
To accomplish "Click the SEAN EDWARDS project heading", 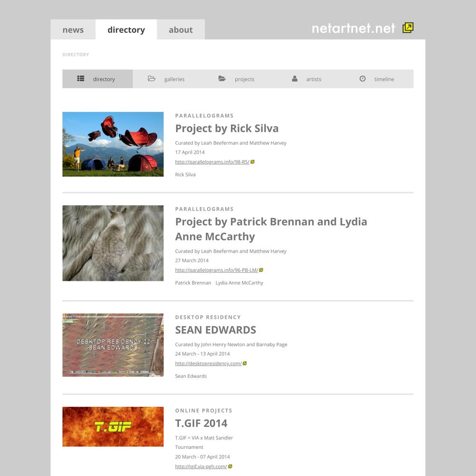I will (x=216, y=330).
